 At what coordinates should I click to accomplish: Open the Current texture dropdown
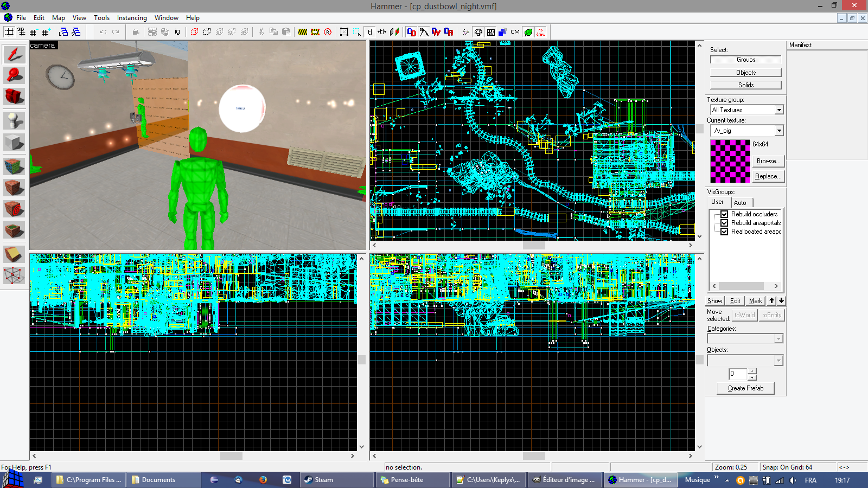[779, 131]
